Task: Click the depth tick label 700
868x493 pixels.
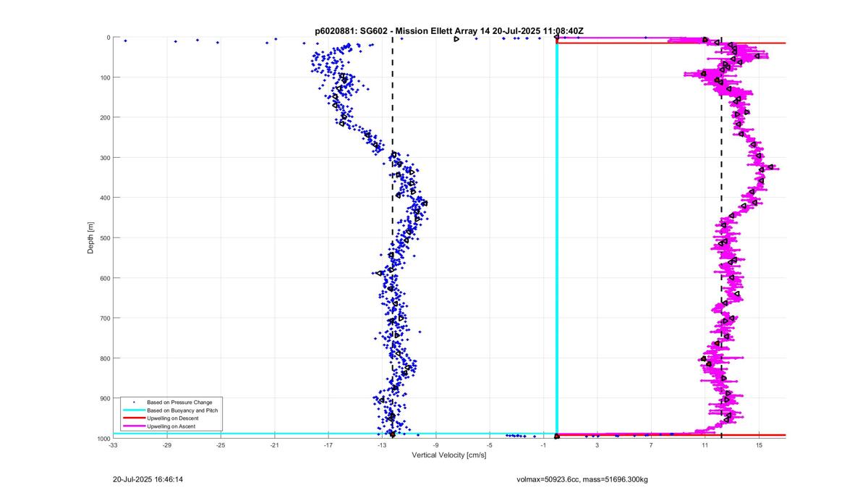Action: click(x=105, y=318)
